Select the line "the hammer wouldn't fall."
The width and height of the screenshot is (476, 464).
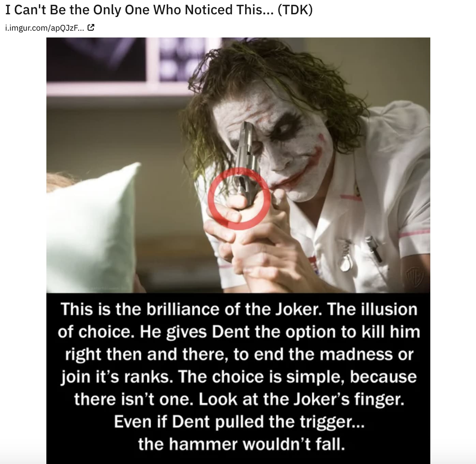pos(241,444)
